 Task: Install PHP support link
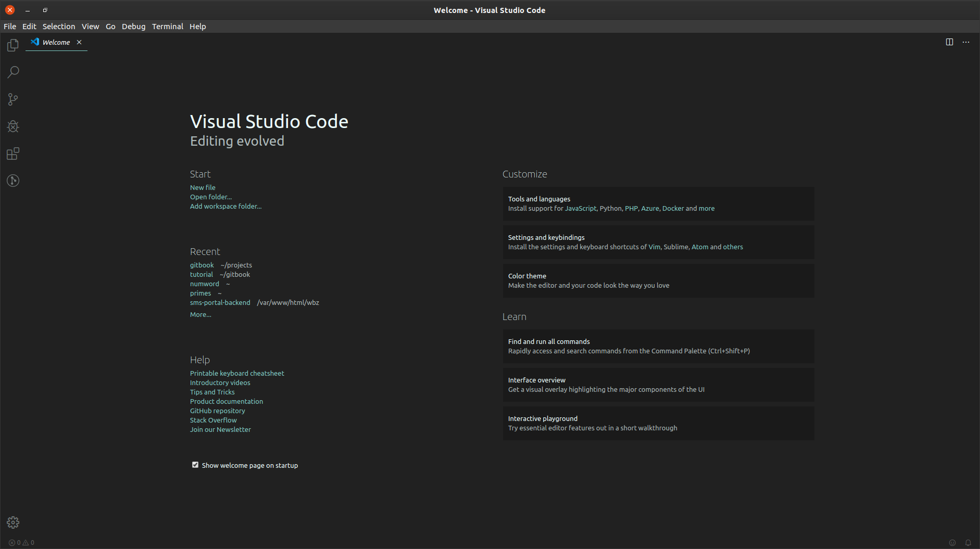pos(631,208)
